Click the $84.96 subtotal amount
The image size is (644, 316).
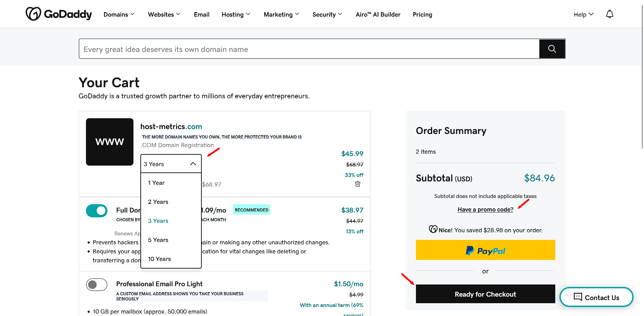pyautogui.click(x=539, y=178)
